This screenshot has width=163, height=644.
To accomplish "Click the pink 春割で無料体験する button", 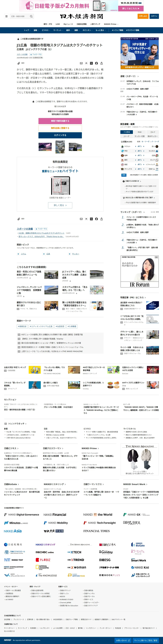I will pyautogui.click(x=60, y=121).
